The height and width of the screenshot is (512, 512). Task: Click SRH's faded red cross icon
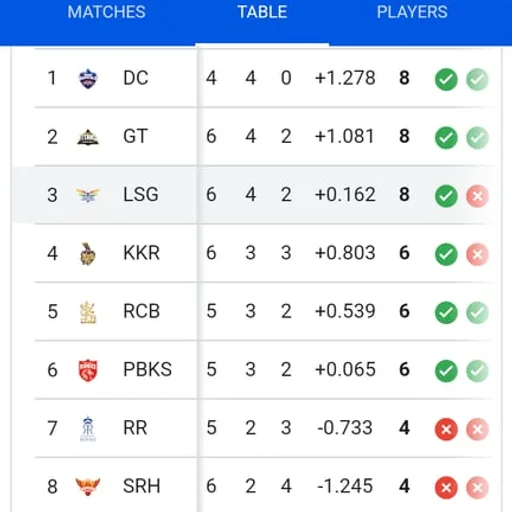click(477, 488)
